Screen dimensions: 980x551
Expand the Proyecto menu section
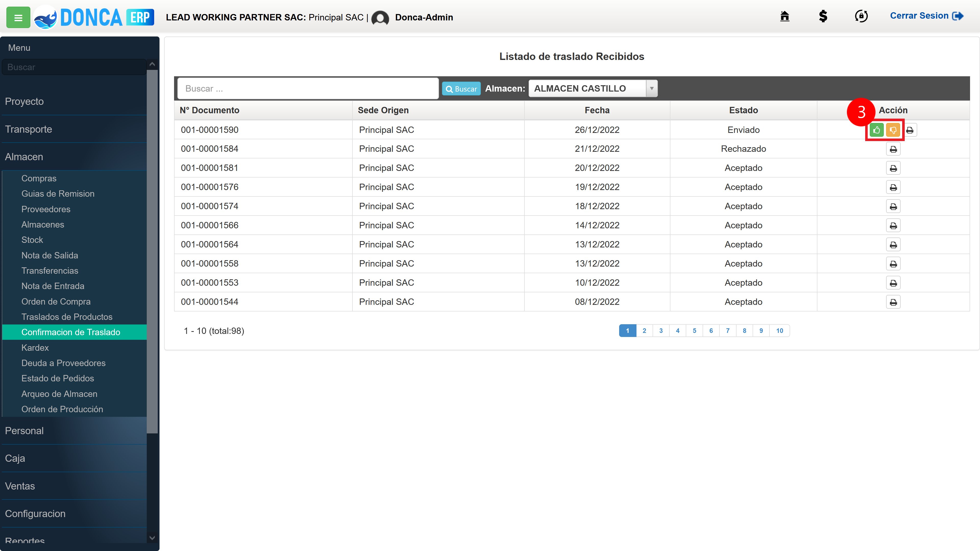74,102
